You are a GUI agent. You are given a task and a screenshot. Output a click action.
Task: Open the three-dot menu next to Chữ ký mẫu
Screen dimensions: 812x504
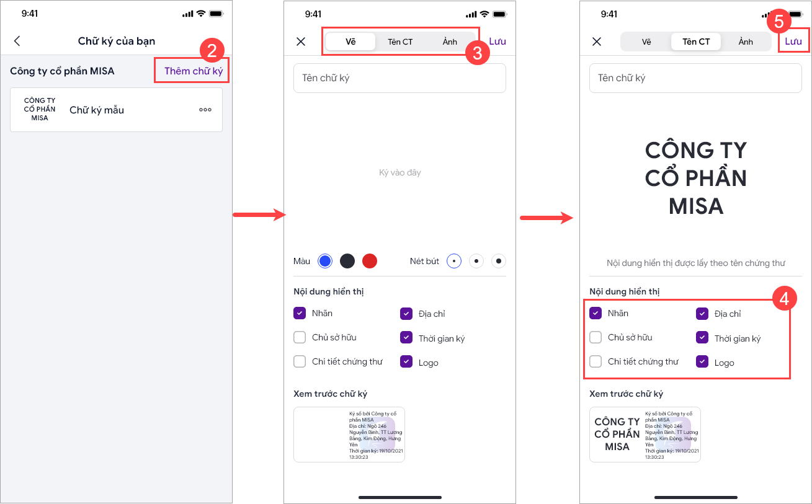[205, 110]
